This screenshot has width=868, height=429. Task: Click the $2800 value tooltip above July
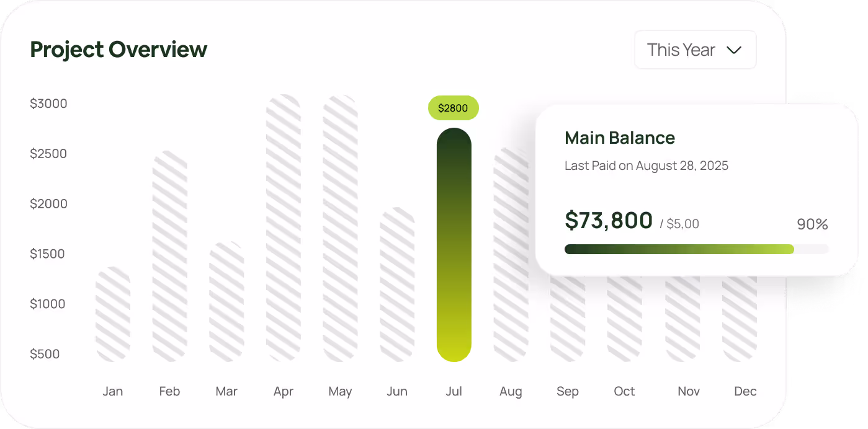click(454, 108)
